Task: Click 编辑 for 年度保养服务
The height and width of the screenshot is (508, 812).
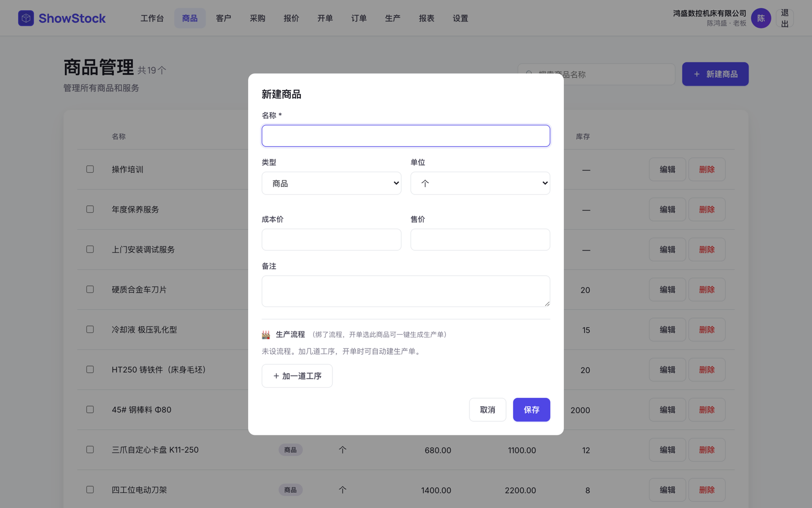Action: point(667,209)
